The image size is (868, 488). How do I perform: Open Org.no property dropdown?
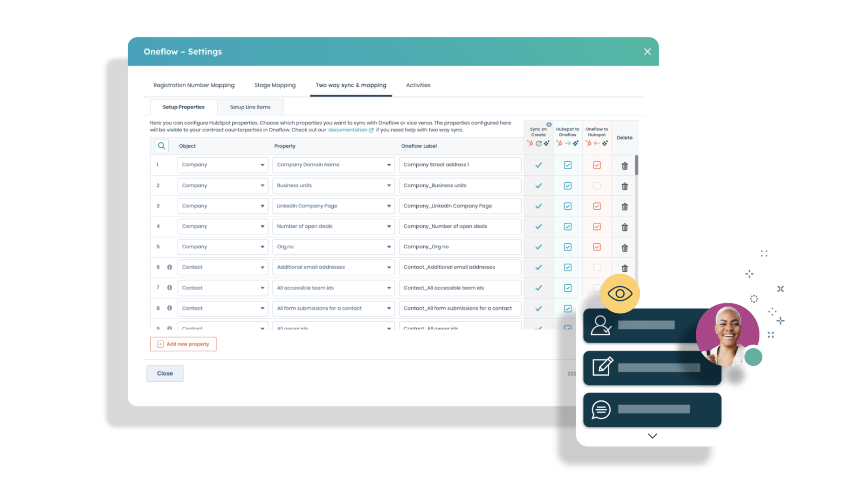coord(333,247)
